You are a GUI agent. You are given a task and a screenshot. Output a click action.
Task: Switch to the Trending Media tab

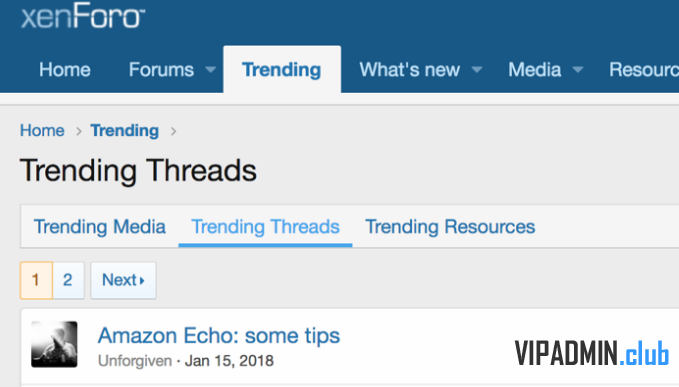point(100,227)
